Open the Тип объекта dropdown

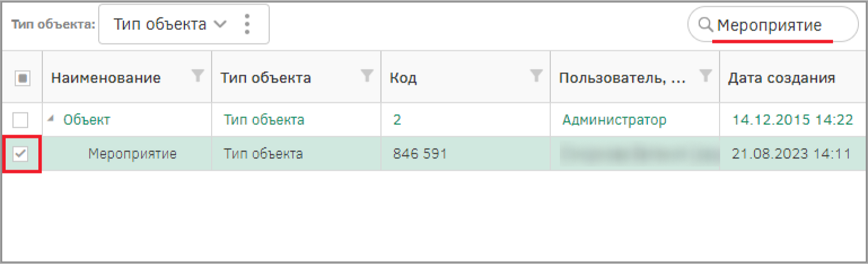[x=183, y=24]
